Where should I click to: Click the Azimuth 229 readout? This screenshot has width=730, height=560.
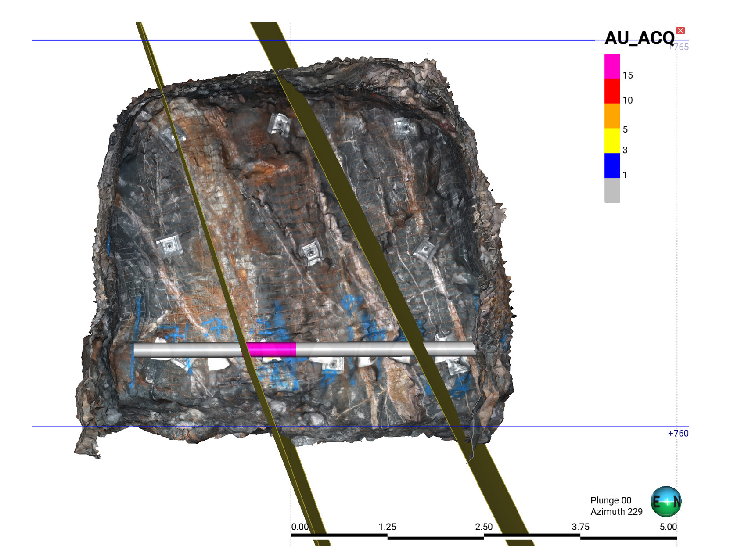pyautogui.click(x=616, y=512)
